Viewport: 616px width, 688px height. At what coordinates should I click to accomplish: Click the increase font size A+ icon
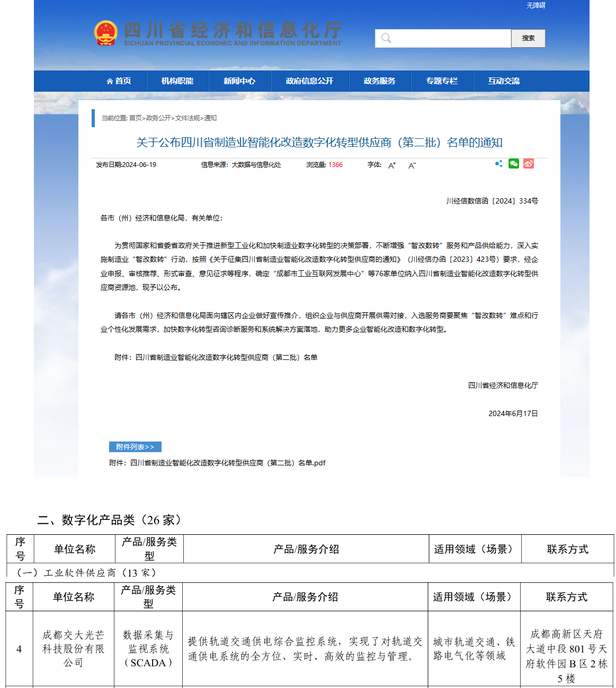(x=392, y=165)
